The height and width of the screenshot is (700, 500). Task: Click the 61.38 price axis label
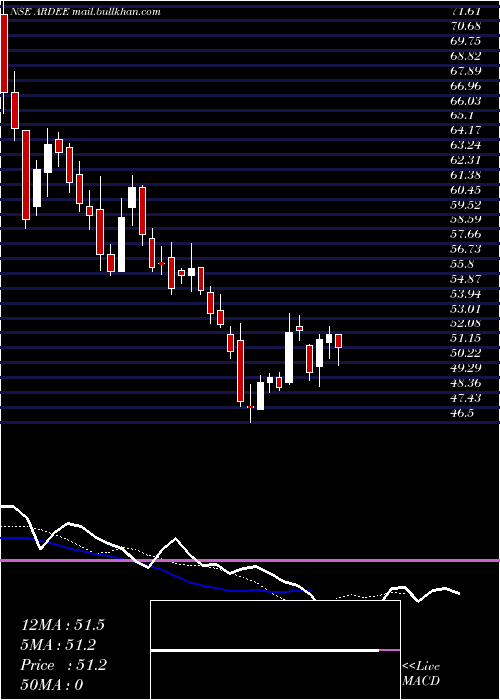click(x=466, y=175)
